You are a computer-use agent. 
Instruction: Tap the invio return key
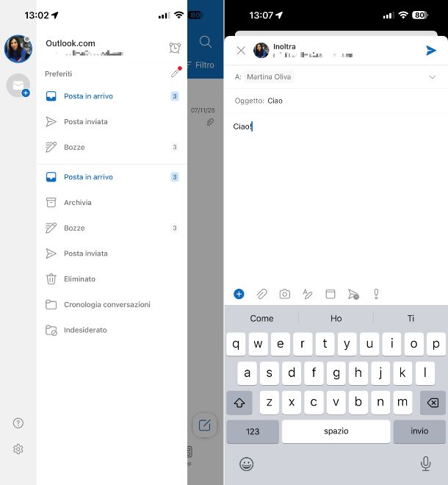point(419,431)
